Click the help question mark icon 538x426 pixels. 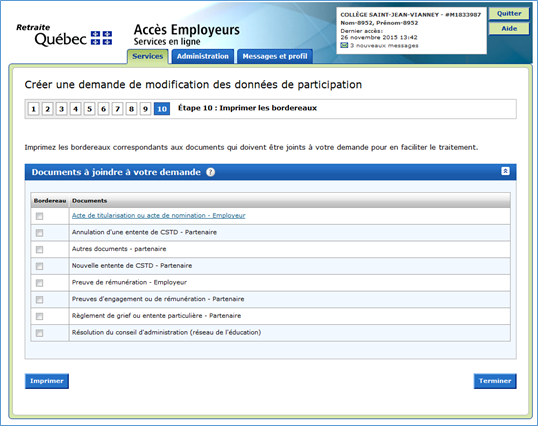coord(210,172)
